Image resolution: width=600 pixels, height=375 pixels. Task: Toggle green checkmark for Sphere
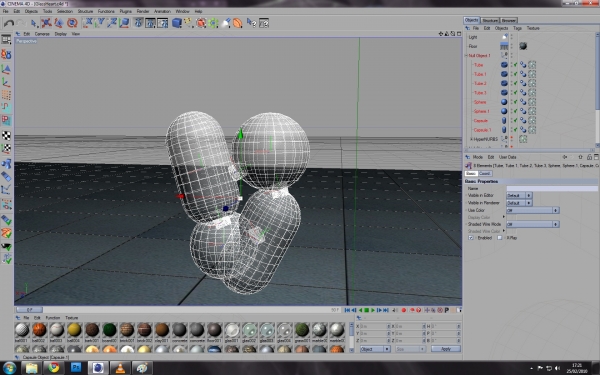pos(515,102)
